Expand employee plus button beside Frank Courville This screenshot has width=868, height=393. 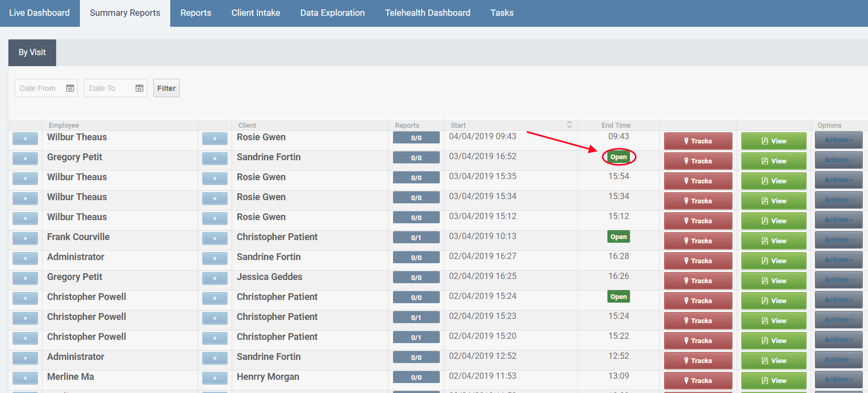pyautogui.click(x=25, y=238)
